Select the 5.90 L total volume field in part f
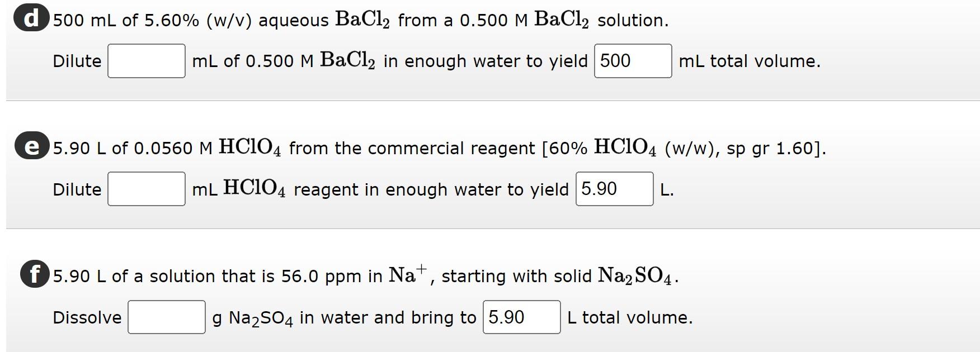Screen dimensions: 980x352 coord(521,318)
